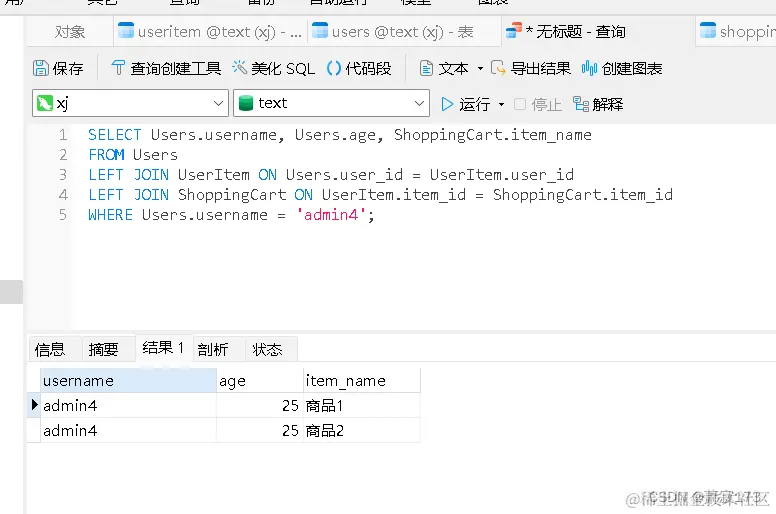Expand the Text (文本) dropdown arrow
This screenshot has width=776, height=514.
pos(480,68)
